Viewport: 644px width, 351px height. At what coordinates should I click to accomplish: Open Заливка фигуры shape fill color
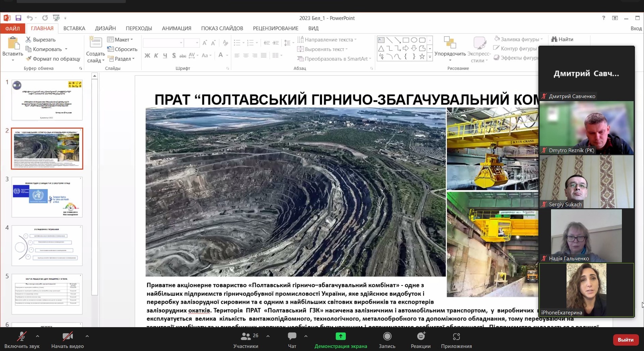[x=518, y=39]
